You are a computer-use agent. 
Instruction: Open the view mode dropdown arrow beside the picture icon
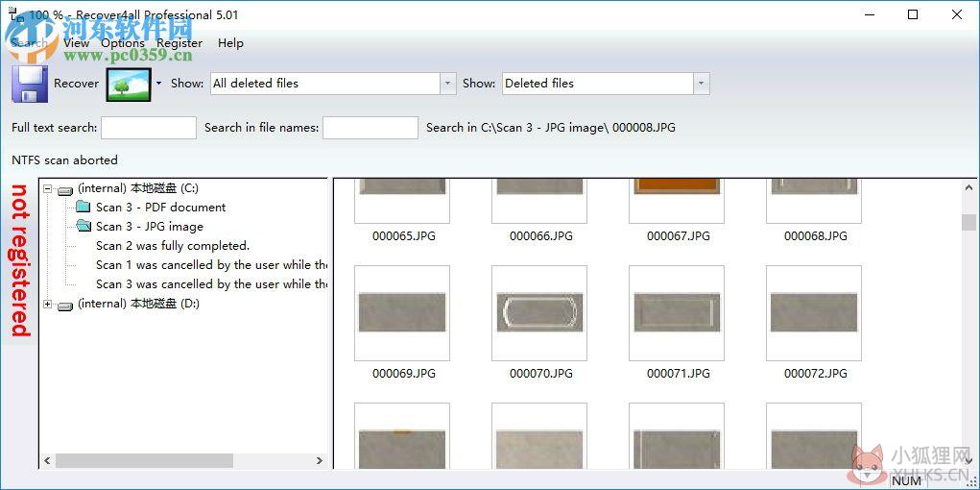158,84
